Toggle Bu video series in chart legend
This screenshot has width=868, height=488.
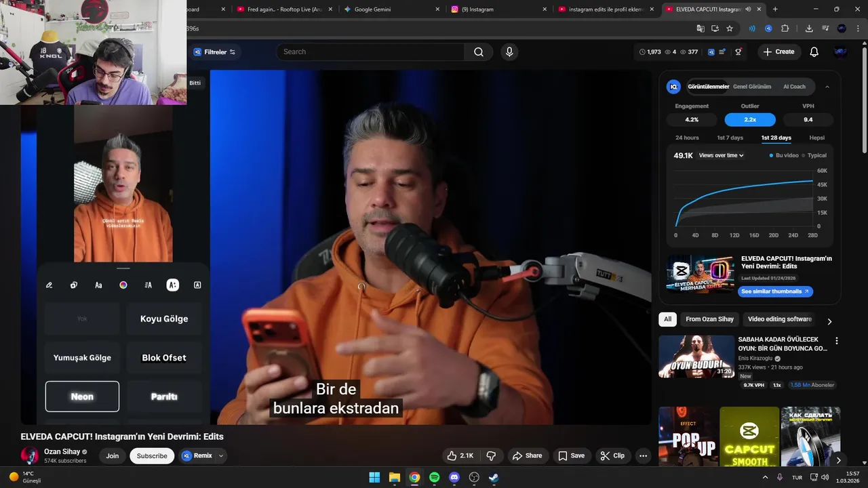pos(784,155)
